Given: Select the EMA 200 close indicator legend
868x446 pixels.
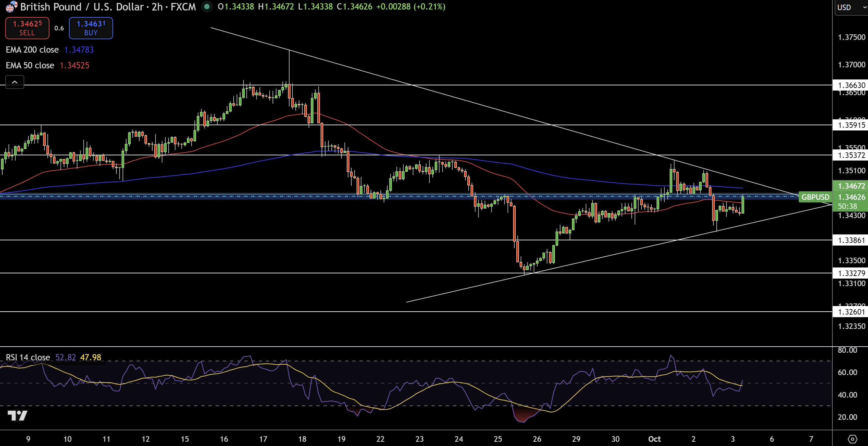Looking at the screenshot, I should [x=32, y=50].
